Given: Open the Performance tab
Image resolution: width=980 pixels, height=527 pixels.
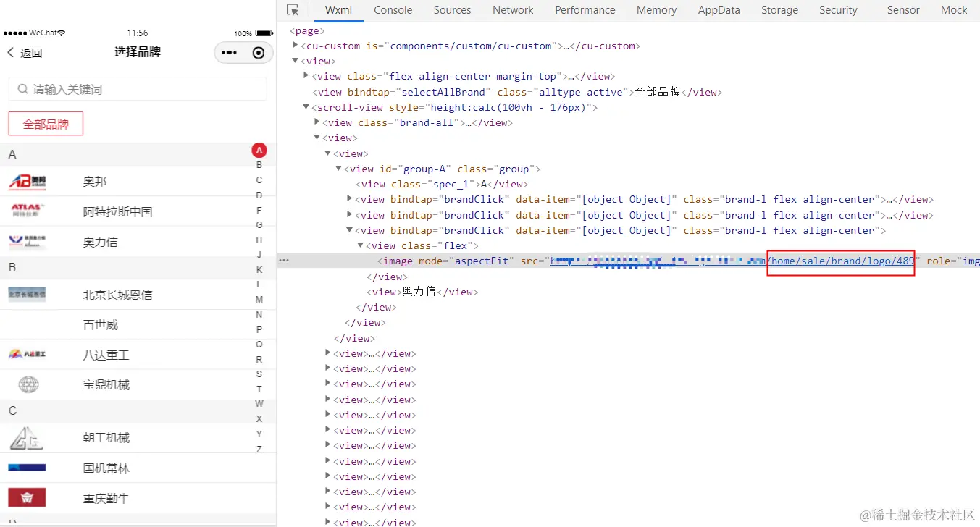Looking at the screenshot, I should pyautogui.click(x=585, y=10).
